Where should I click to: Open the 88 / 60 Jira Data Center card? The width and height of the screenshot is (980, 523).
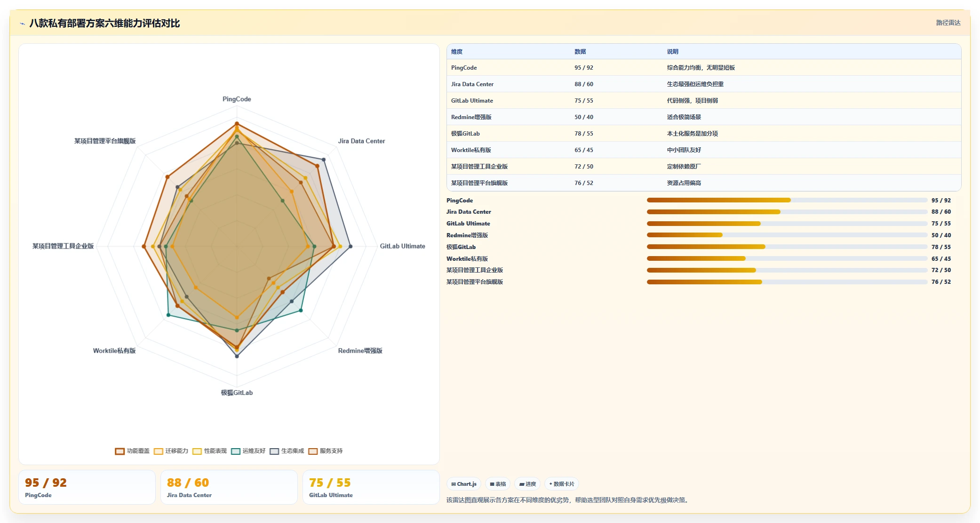(x=229, y=487)
